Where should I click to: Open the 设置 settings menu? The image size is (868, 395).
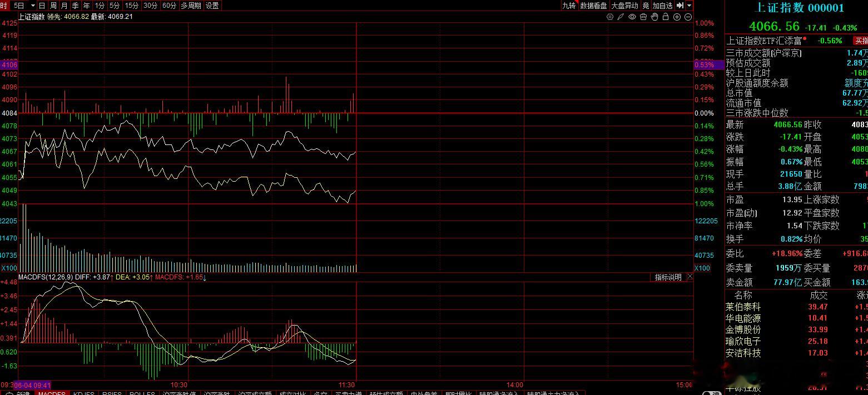point(212,6)
